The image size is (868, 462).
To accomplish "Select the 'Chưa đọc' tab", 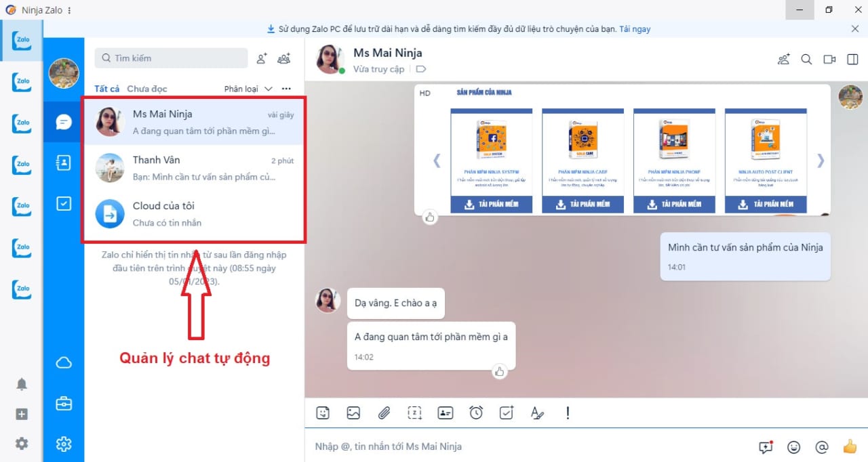I will pyautogui.click(x=147, y=89).
